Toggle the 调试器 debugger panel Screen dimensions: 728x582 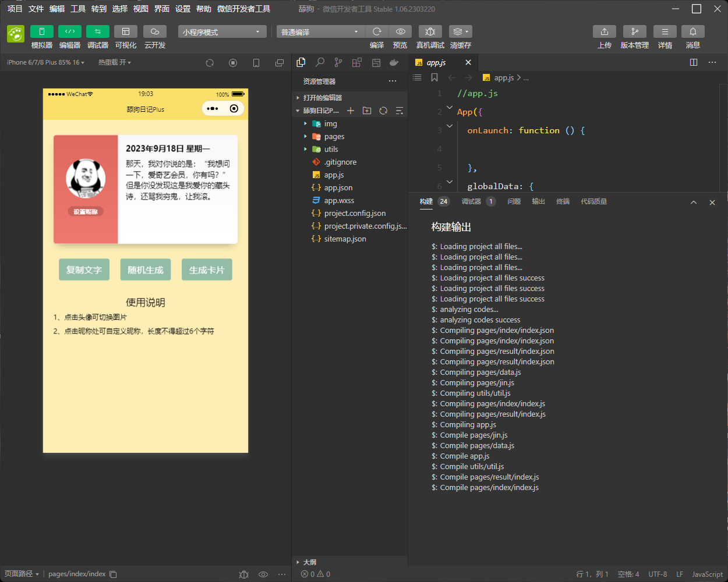coord(98,31)
